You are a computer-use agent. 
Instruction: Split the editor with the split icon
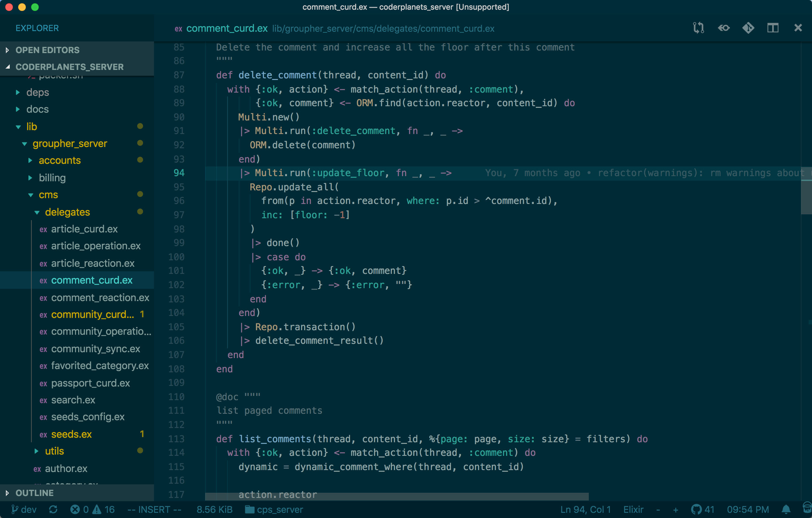(773, 28)
